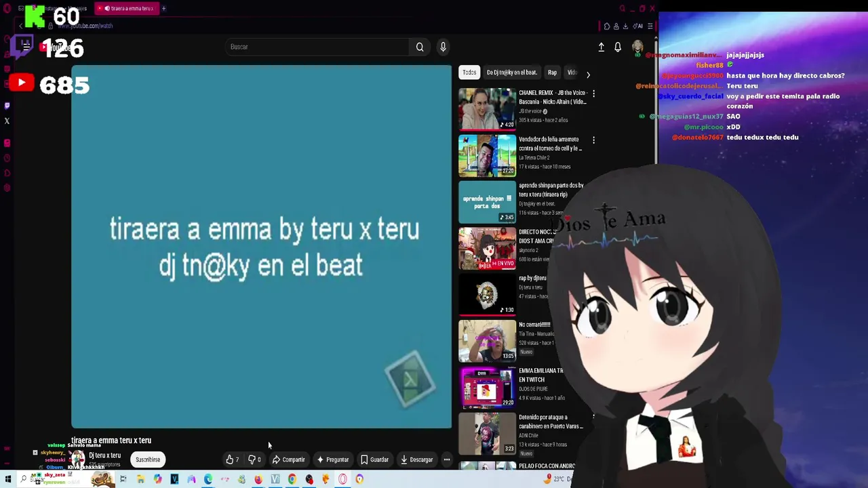This screenshot has height=488, width=868.
Task: Open the EMMA EMILIANA video thumbnail
Action: click(x=487, y=388)
